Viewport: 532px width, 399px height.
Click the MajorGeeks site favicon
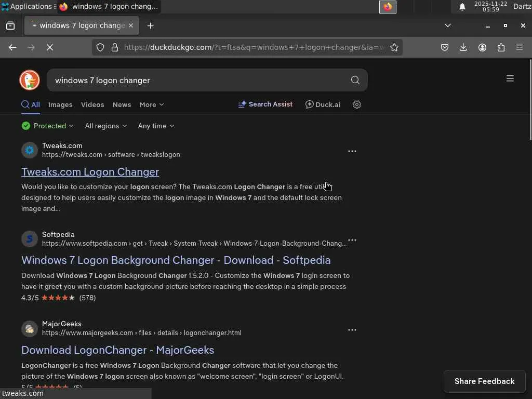pos(30,328)
